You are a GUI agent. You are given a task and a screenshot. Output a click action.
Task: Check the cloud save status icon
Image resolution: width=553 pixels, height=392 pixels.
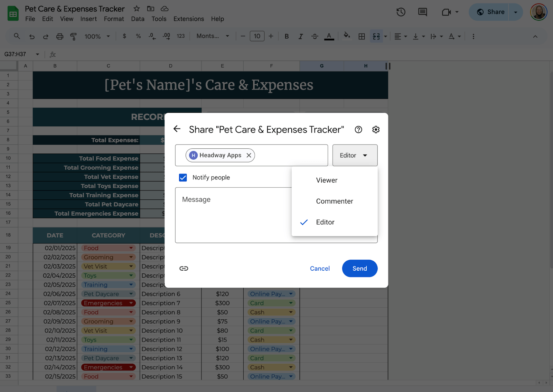pyautogui.click(x=165, y=9)
